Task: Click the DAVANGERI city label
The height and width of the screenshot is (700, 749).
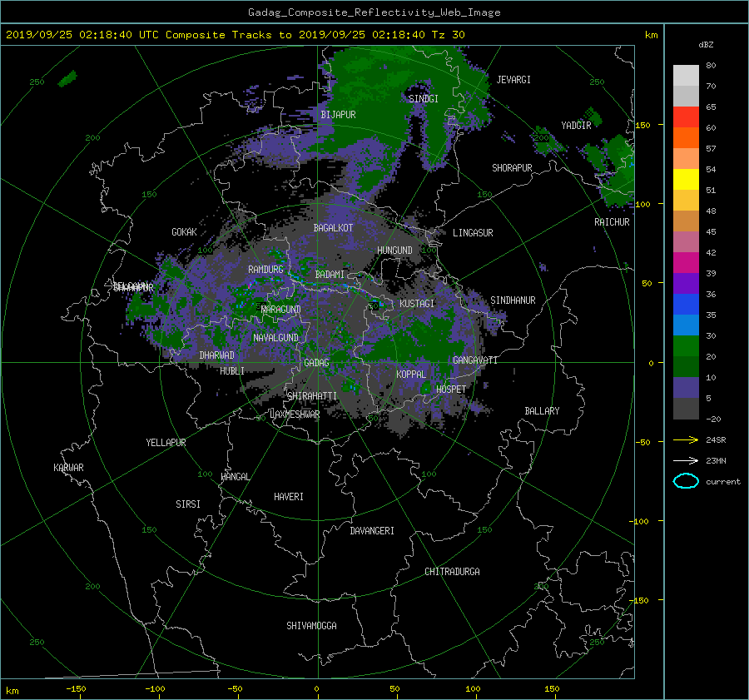Action: click(x=372, y=531)
